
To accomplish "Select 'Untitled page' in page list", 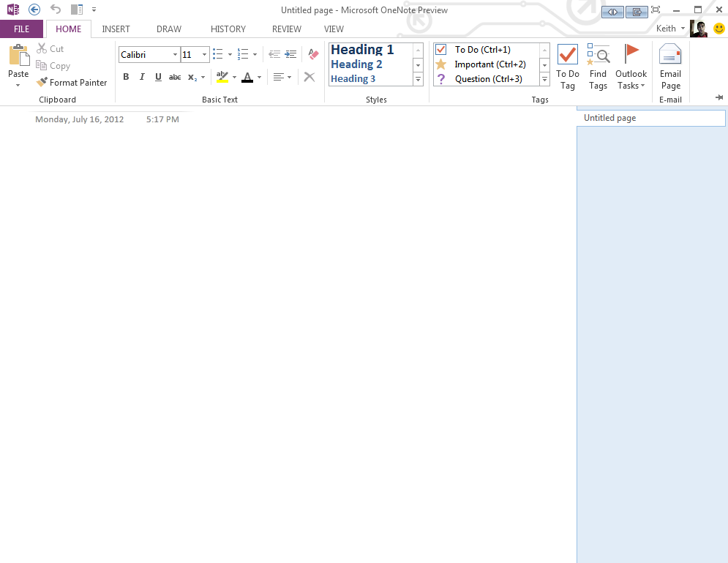I will tap(651, 118).
